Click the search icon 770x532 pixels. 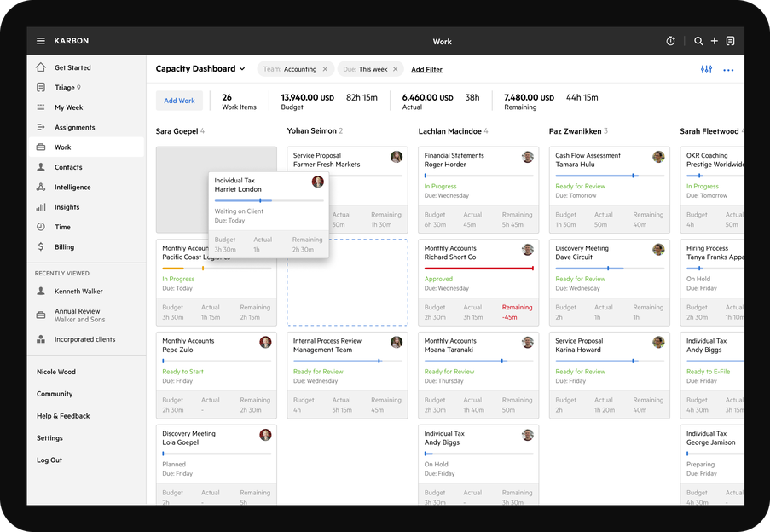pyautogui.click(x=698, y=40)
